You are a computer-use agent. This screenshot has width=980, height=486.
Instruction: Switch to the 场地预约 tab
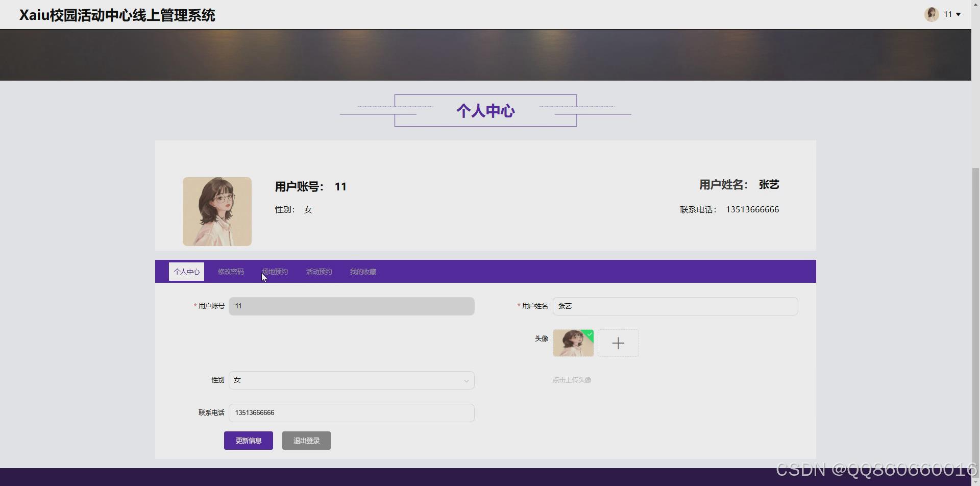coord(275,272)
